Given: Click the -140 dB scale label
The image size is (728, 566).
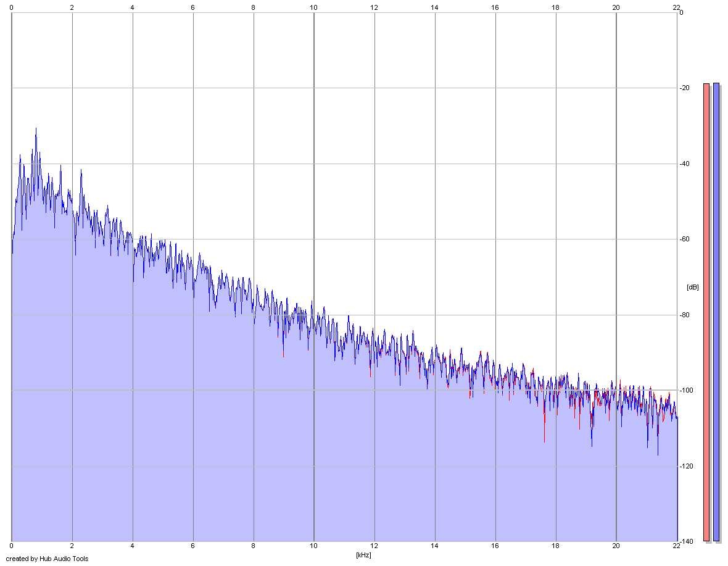Looking at the screenshot, I should click(686, 542).
